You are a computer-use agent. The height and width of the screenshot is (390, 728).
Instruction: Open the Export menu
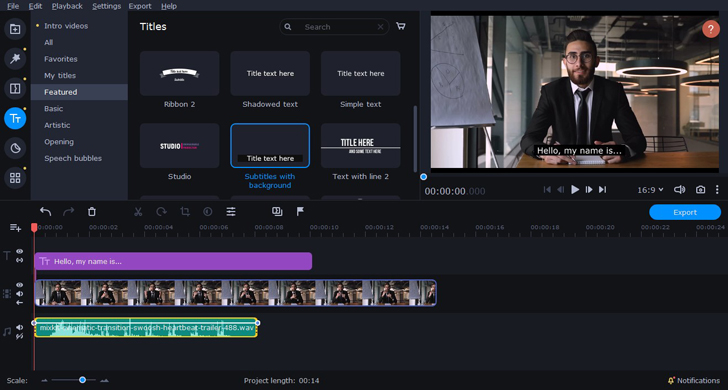point(140,6)
